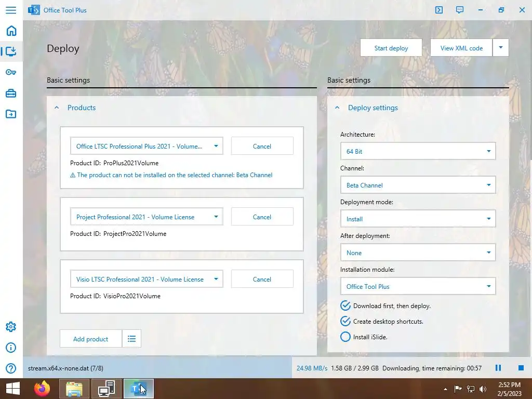532x399 pixels.
Task: Pause the current download
Action: [x=498, y=368]
